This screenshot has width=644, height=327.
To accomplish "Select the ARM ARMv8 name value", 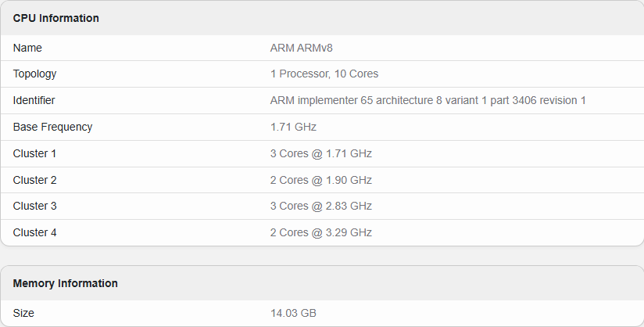I will click(301, 48).
